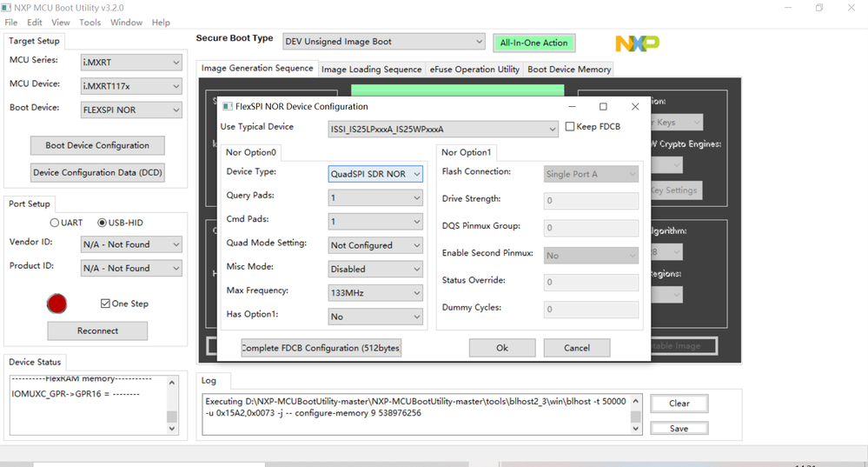The height and width of the screenshot is (467, 868).
Task: Open the Product ID dropdown
Action: pos(131,268)
